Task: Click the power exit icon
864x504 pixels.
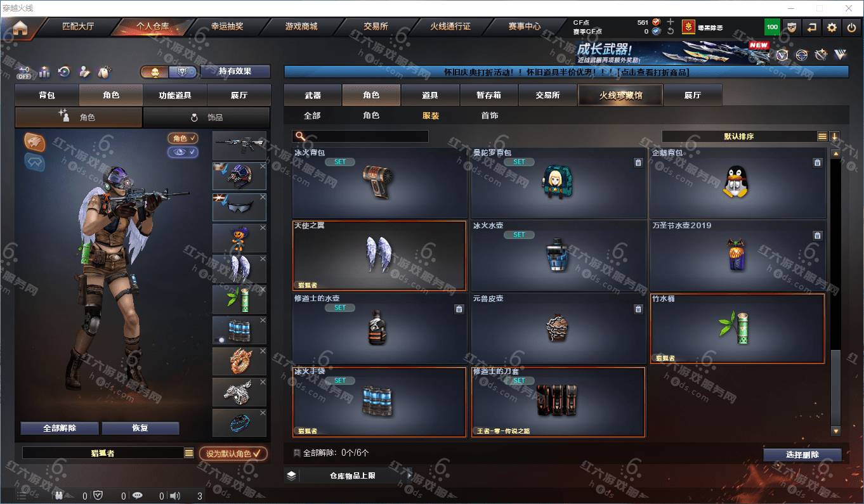Action: [x=852, y=27]
